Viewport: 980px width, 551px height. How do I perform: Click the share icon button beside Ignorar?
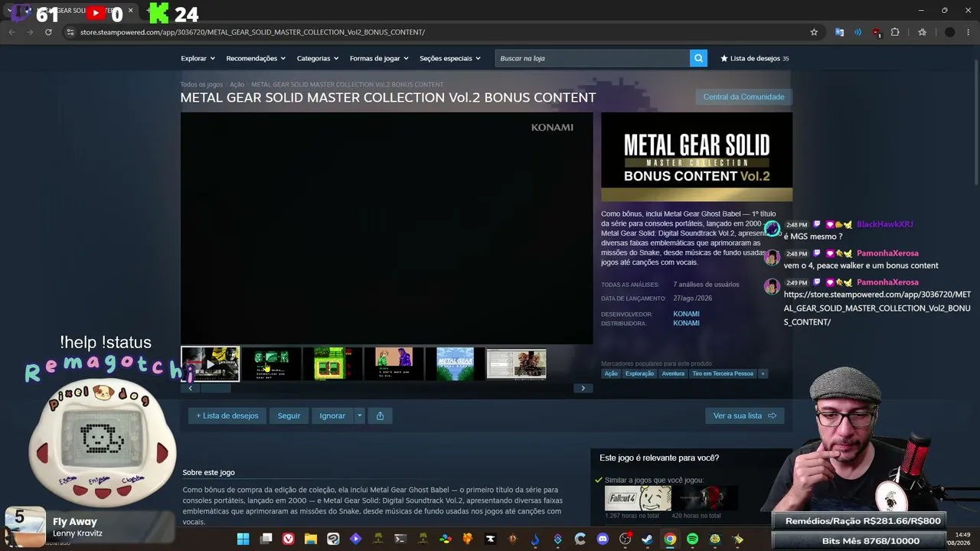point(380,416)
